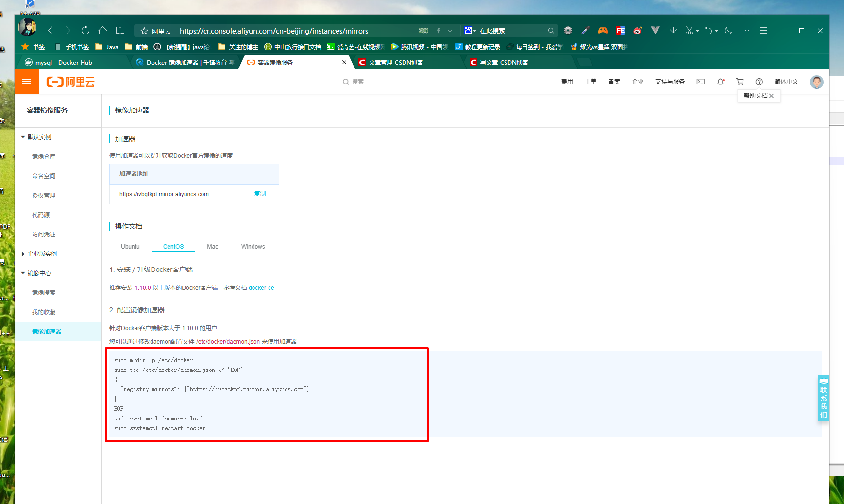Screen dimensions: 844x504
Task: Click the undo closed tab icon
Action: 708,31
